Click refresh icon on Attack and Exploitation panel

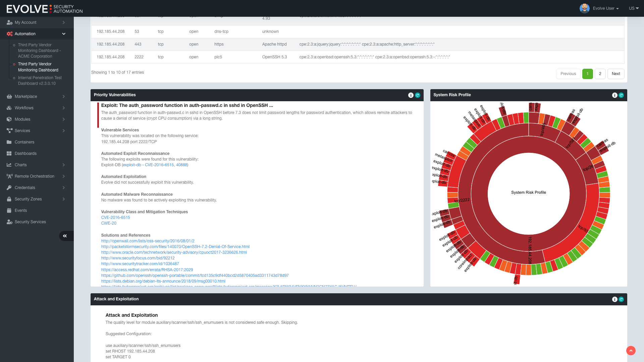[x=621, y=299]
